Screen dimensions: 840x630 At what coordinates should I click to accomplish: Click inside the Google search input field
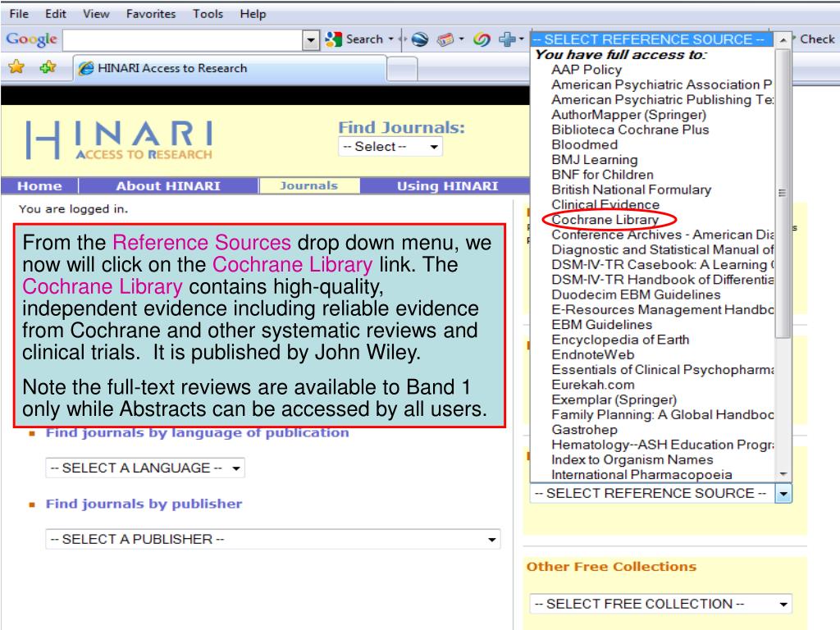(x=183, y=39)
